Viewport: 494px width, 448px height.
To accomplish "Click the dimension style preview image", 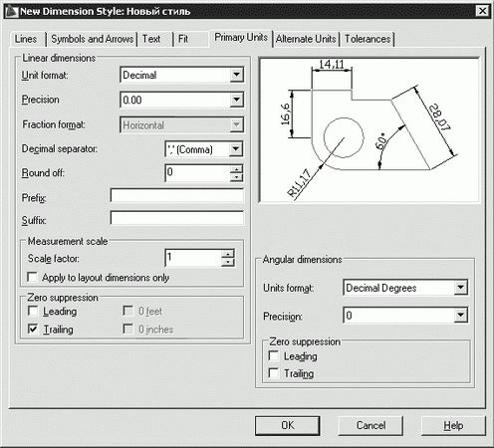I will click(370, 130).
